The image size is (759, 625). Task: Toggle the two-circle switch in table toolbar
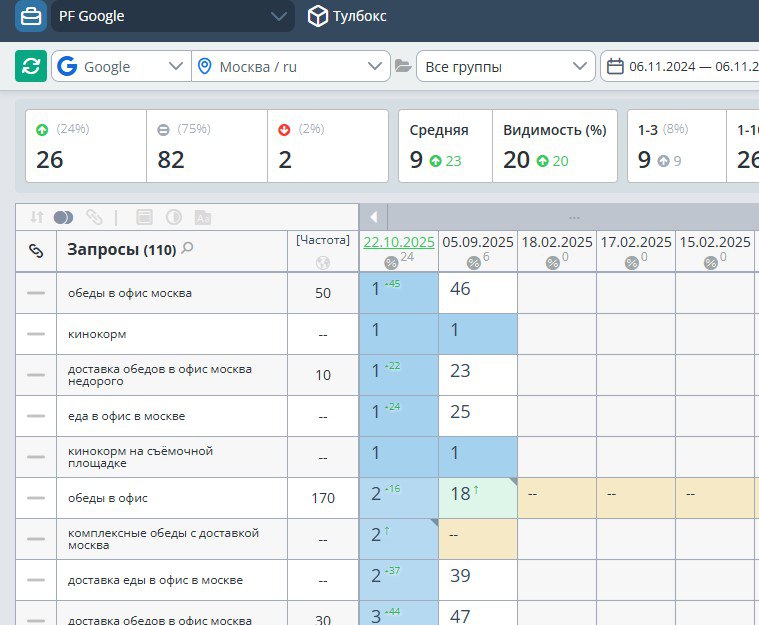point(63,217)
